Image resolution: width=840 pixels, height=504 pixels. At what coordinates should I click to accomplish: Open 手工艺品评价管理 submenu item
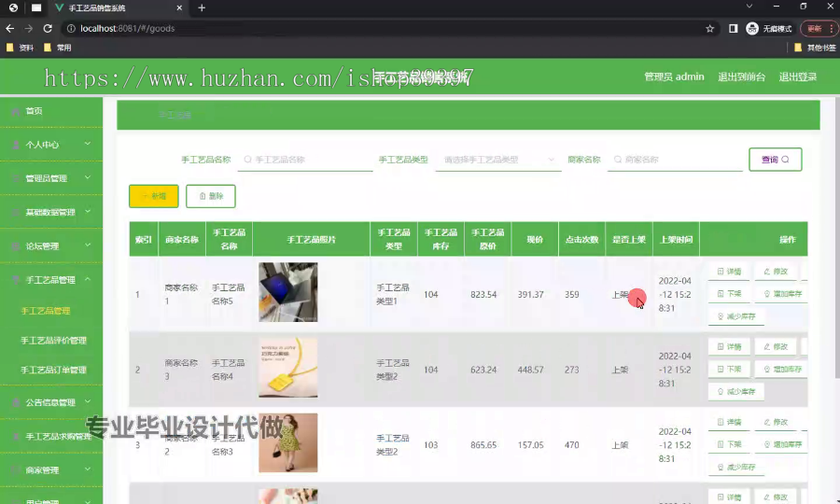coord(53,340)
